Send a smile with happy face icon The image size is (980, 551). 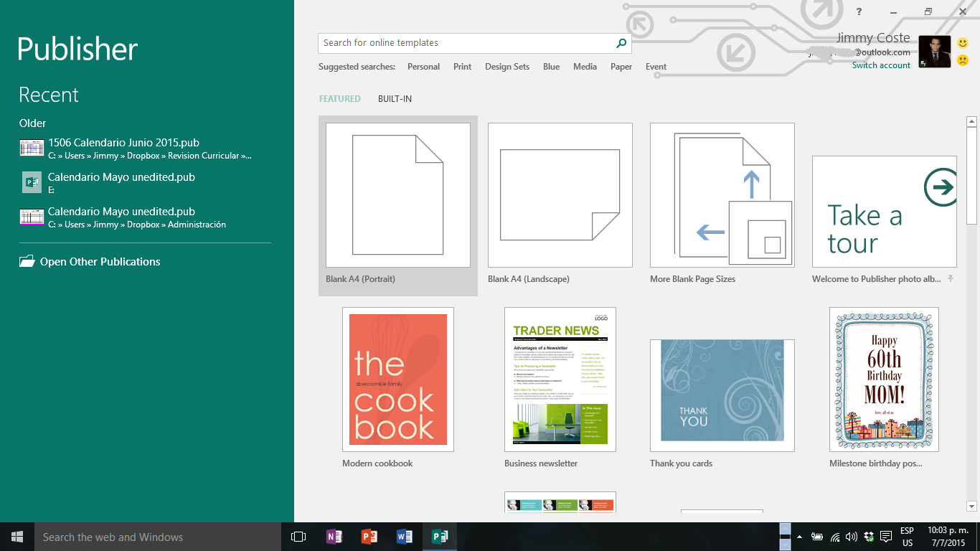(x=963, y=44)
